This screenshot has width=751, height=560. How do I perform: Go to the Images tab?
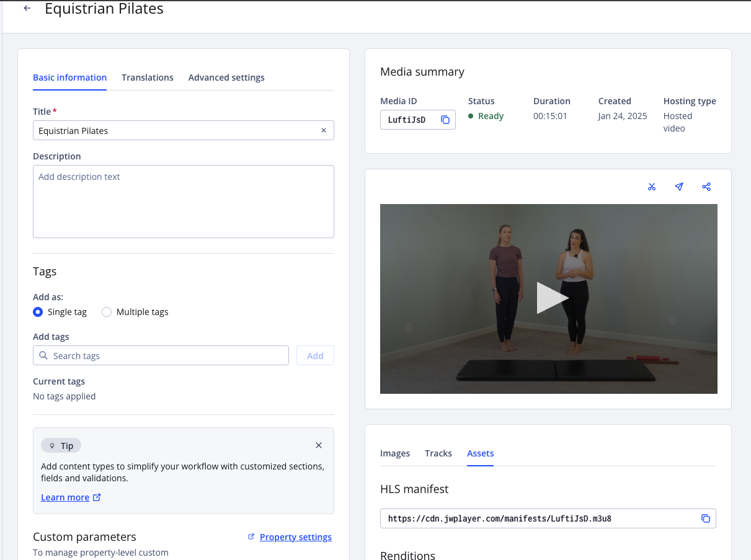pos(395,453)
